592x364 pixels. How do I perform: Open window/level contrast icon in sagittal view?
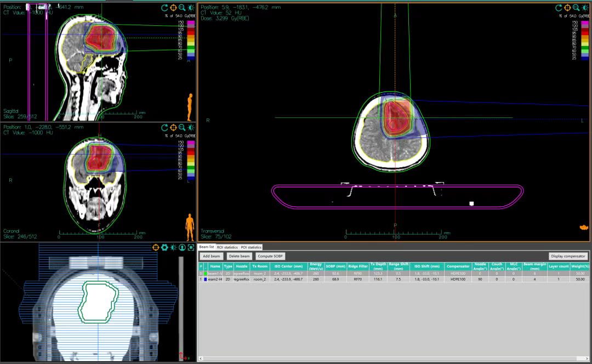191,8
